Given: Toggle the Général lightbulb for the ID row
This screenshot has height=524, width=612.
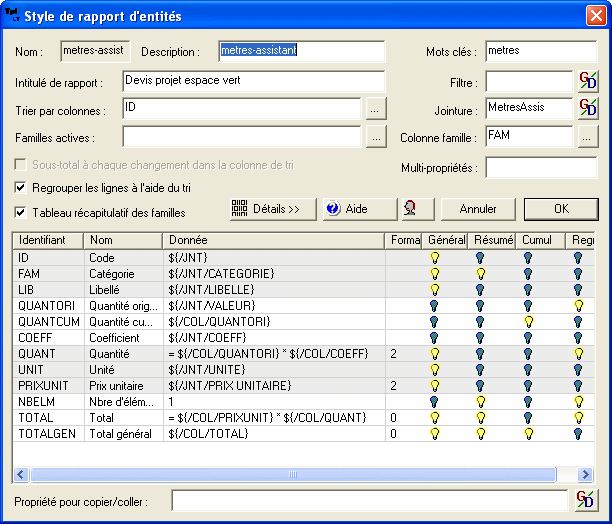Looking at the screenshot, I should [x=434, y=257].
